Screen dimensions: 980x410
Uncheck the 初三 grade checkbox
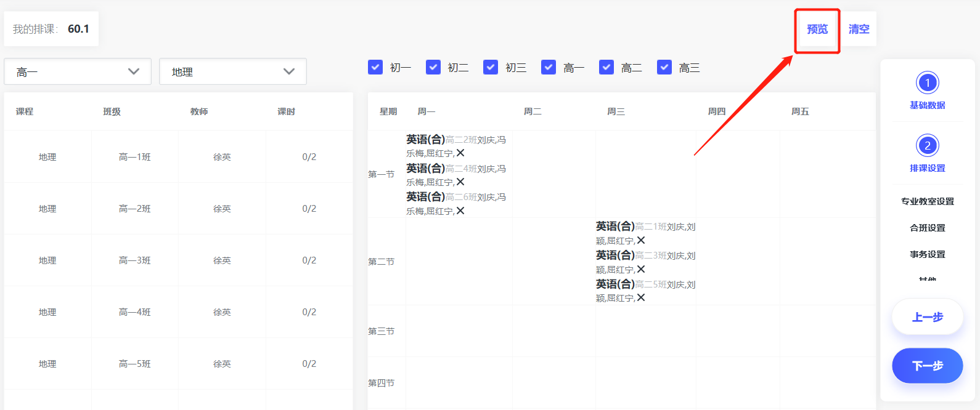[x=491, y=67]
